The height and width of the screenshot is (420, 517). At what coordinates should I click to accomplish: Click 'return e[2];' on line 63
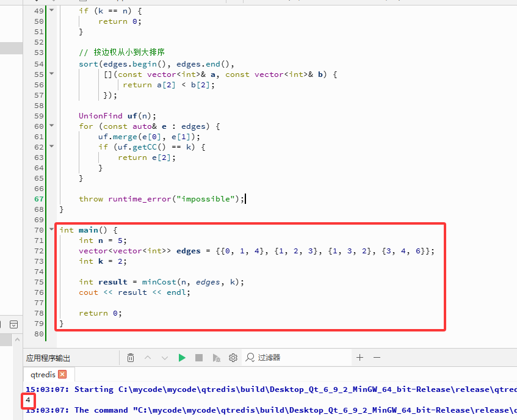click(146, 157)
